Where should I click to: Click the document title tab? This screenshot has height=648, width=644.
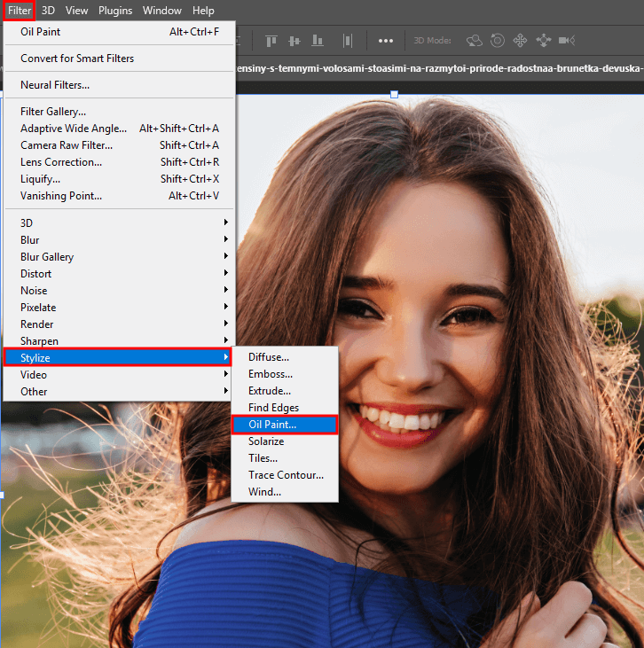tap(440, 68)
